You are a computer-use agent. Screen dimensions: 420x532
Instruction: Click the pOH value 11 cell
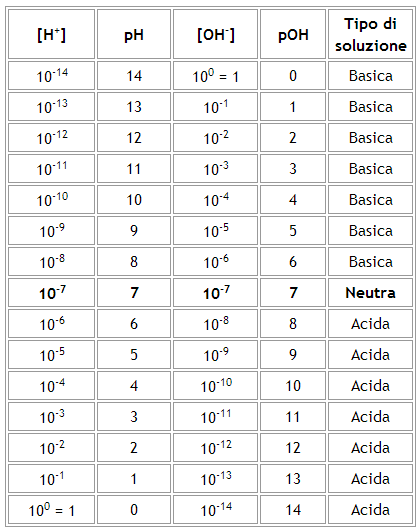tap(293, 417)
